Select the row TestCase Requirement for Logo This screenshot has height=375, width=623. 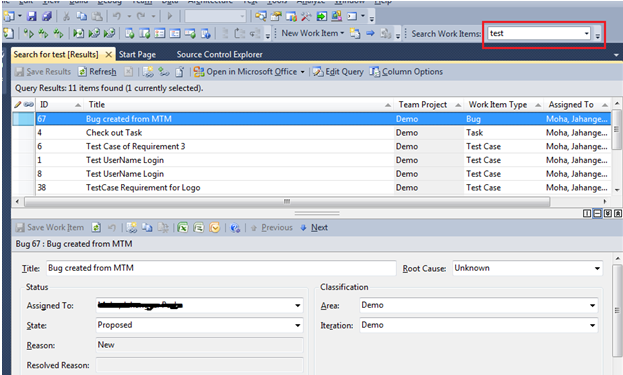point(312,188)
